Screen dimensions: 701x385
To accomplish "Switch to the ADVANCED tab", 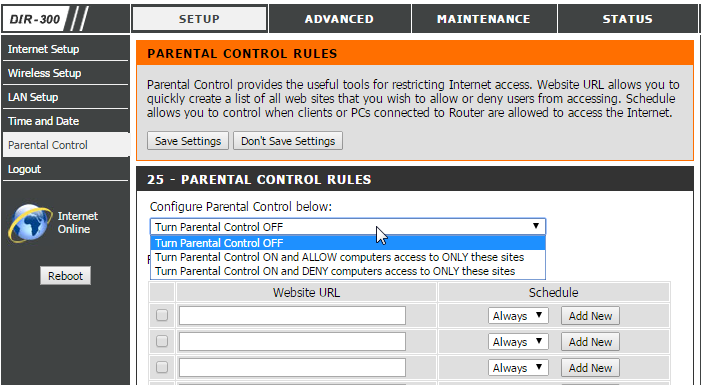I will pyautogui.click(x=339, y=19).
